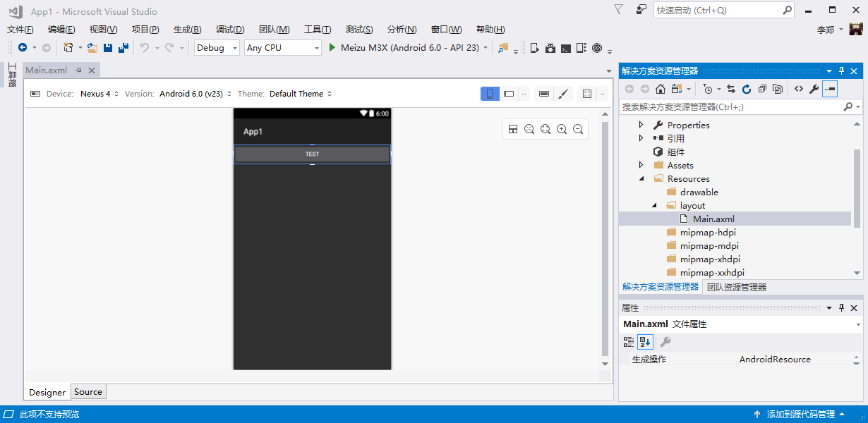This screenshot has height=423, width=868.
Task: Click the Sync with Active Document icon
Action: pos(731,89)
